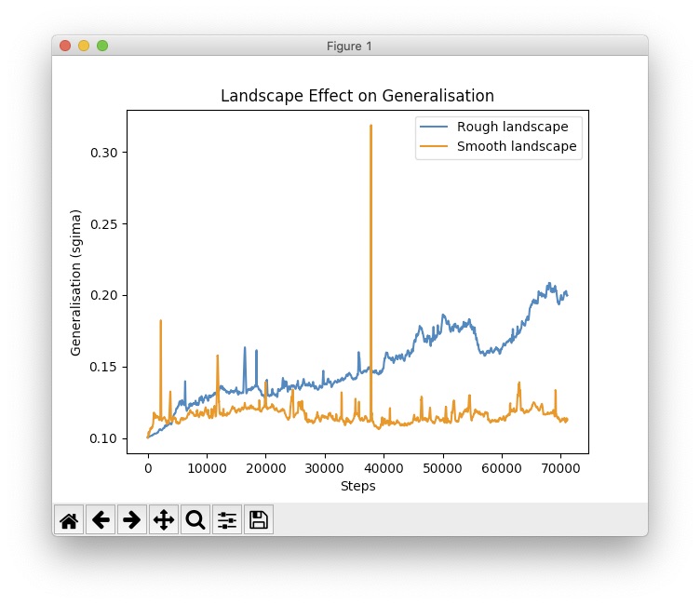Image resolution: width=700 pixels, height=605 pixels.
Task: Click the 30000 x-axis tick label
Action: (x=325, y=468)
